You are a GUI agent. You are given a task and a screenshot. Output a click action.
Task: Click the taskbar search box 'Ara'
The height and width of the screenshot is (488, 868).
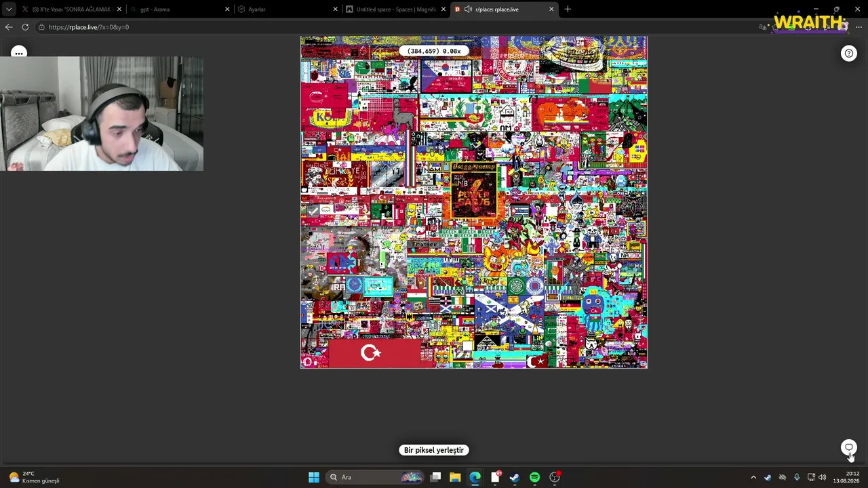tap(374, 477)
